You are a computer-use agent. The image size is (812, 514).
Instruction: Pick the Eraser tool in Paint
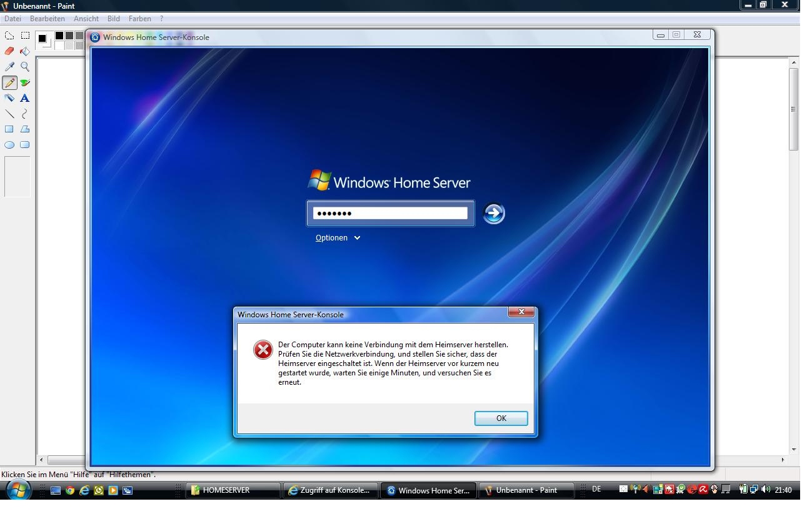coord(9,51)
